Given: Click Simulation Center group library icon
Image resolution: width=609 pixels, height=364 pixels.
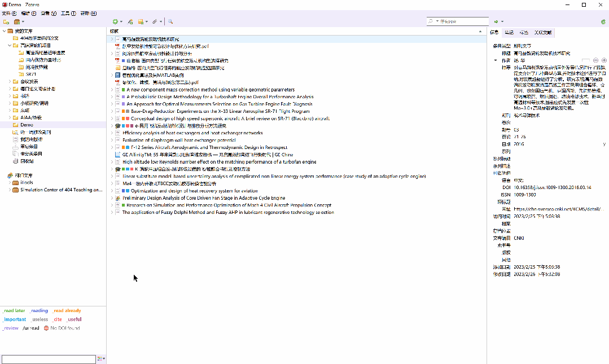Looking at the screenshot, I should (x=16, y=190).
